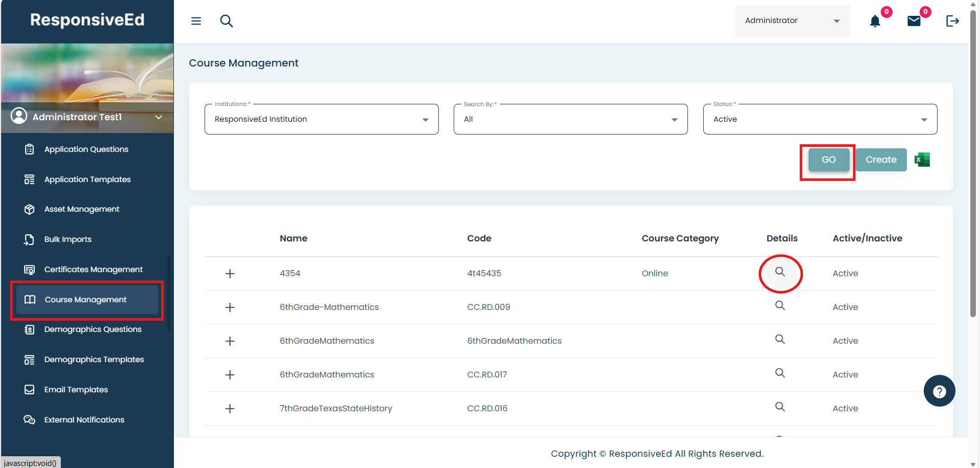The width and height of the screenshot is (980, 468).
Task: Expand row for 6thGrade-Mathematics course
Action: (230, 307)
